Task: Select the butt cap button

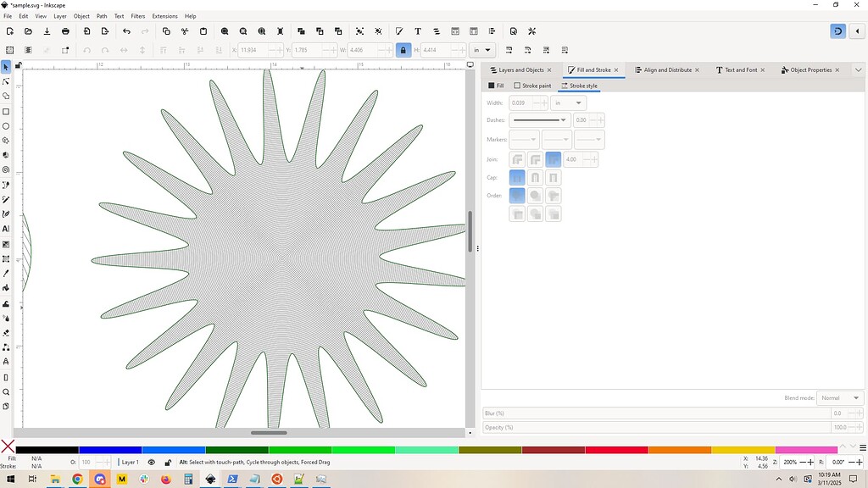Action: point(517,178)
